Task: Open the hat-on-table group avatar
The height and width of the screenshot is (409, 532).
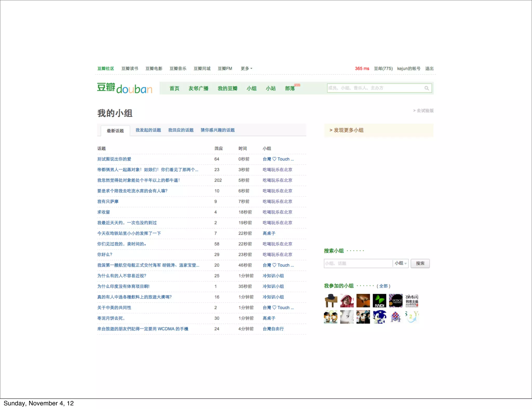Action: (331, 301)
